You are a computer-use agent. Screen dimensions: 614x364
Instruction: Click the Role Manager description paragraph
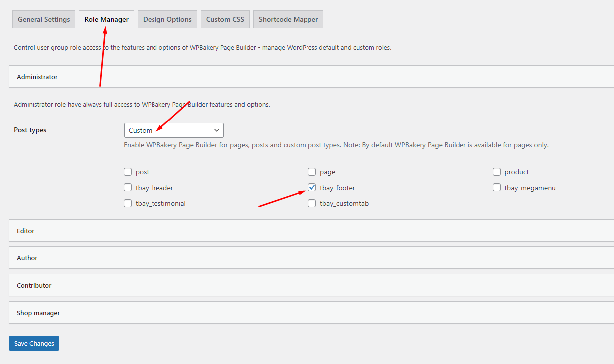coord(202,48)
